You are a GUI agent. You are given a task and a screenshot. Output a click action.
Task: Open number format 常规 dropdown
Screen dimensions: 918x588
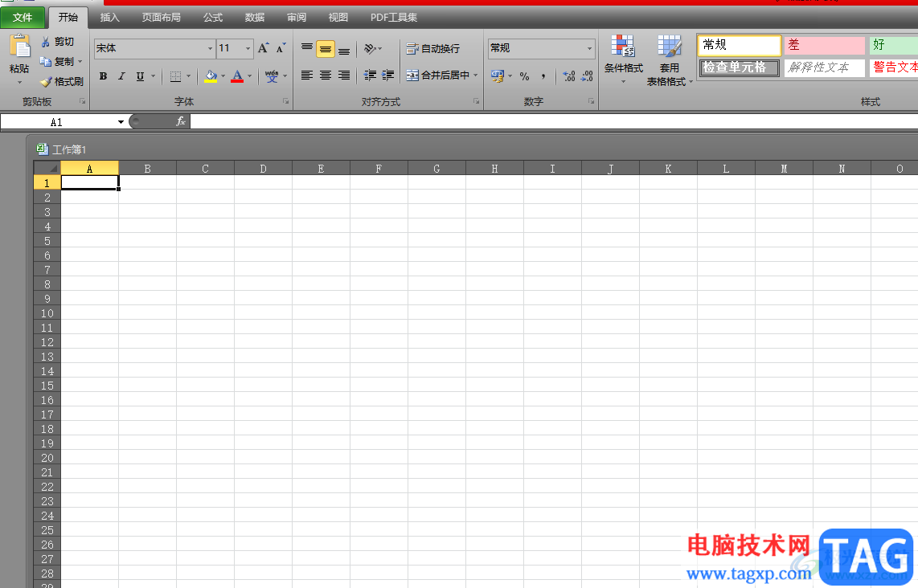click(589, 48)
